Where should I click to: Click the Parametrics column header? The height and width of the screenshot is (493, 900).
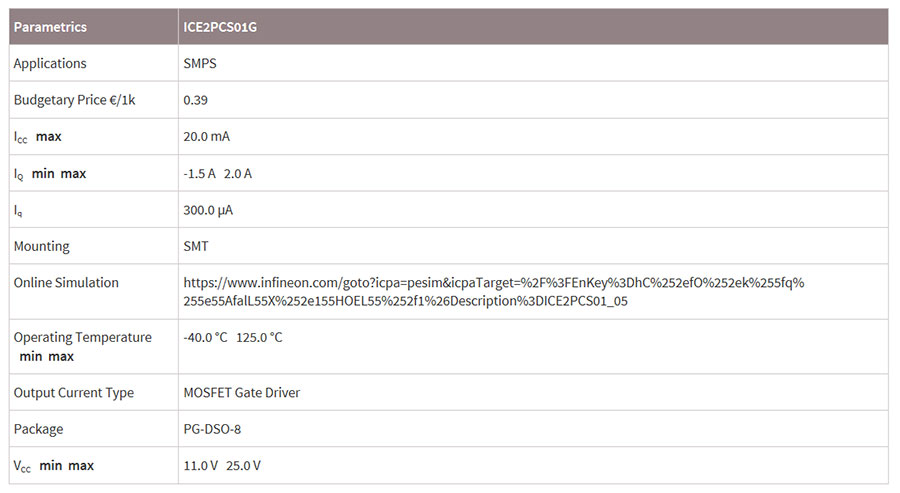pyautogui.click(x=50, y=27)
